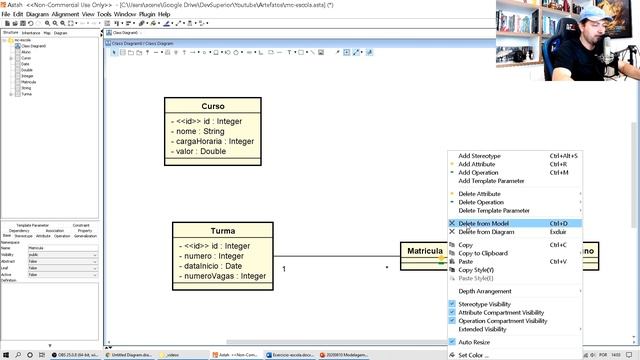Image resolution: width=640 pixels, height=360 pixels.
Task: Click the line color pen icon
Action: 167,23
